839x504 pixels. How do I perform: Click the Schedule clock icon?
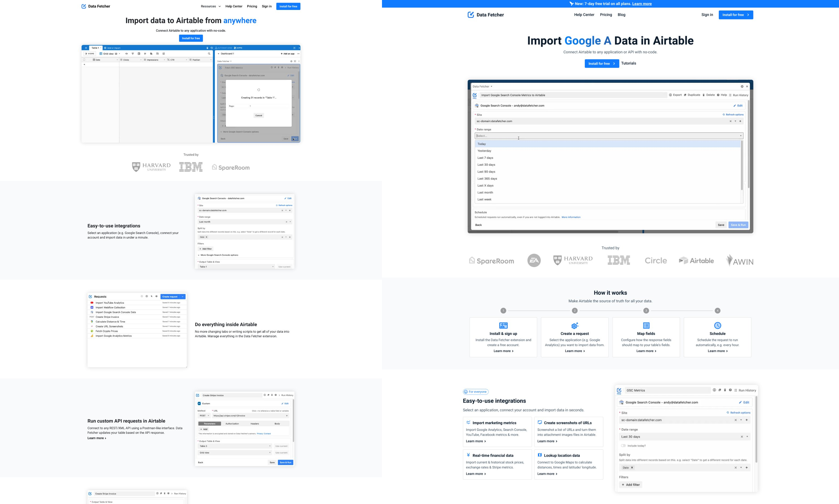coord(717,325)
